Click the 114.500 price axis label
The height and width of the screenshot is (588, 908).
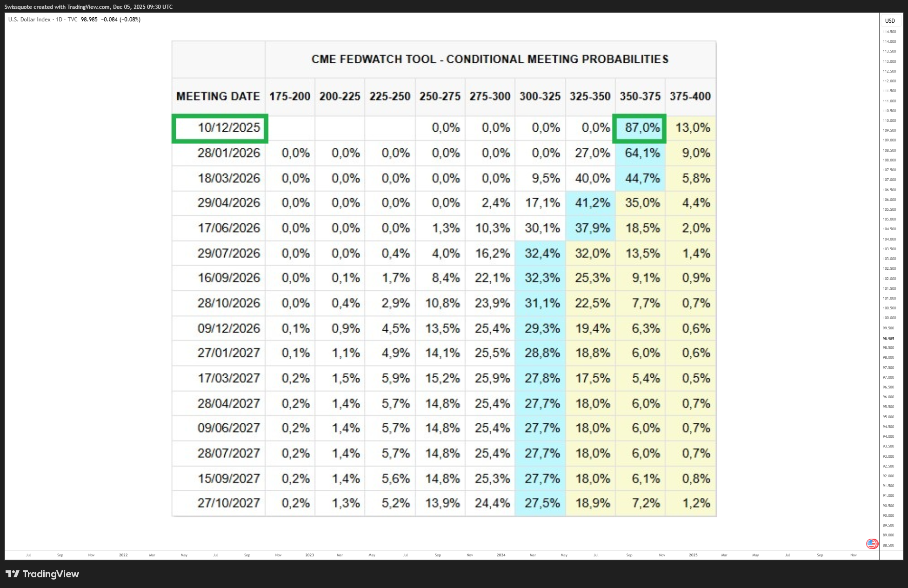click(889, 32)
